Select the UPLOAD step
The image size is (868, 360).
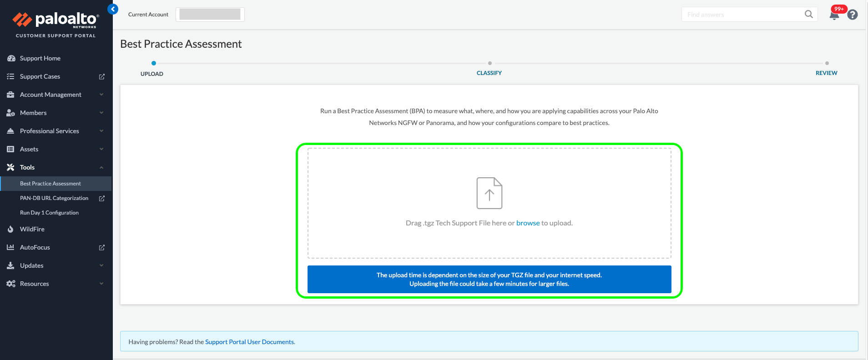(x=151, y=74)
